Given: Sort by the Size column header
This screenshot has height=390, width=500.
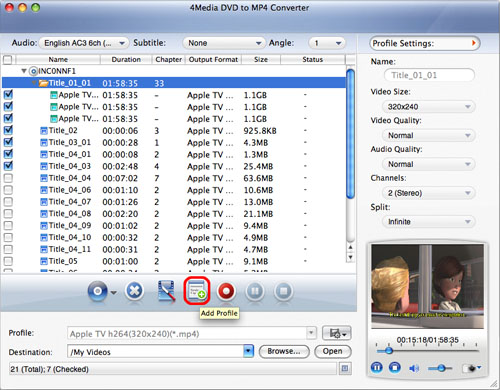Looking at the screenshot, I should click(x=261, y=60).
